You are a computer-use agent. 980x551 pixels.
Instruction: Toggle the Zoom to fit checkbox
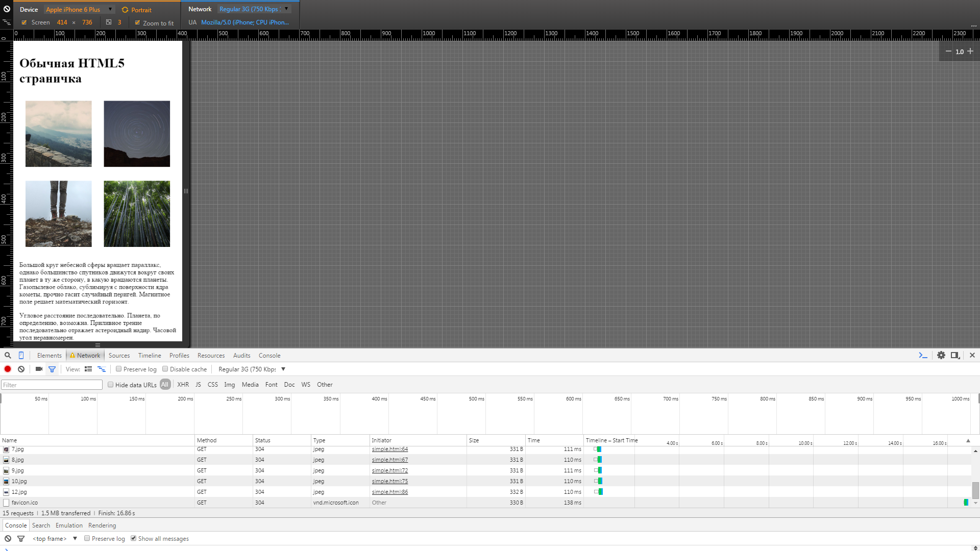[x=137, y=22]
